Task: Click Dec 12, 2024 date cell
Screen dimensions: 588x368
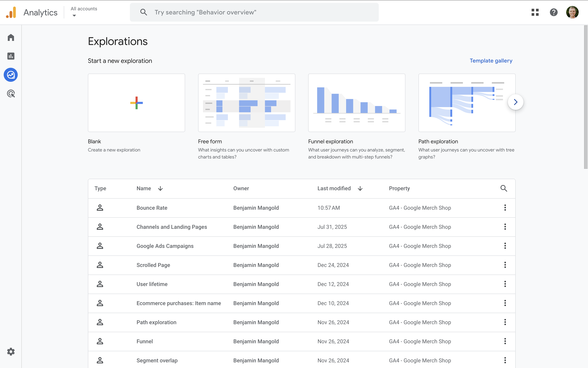Action: [x=333, y=284]
